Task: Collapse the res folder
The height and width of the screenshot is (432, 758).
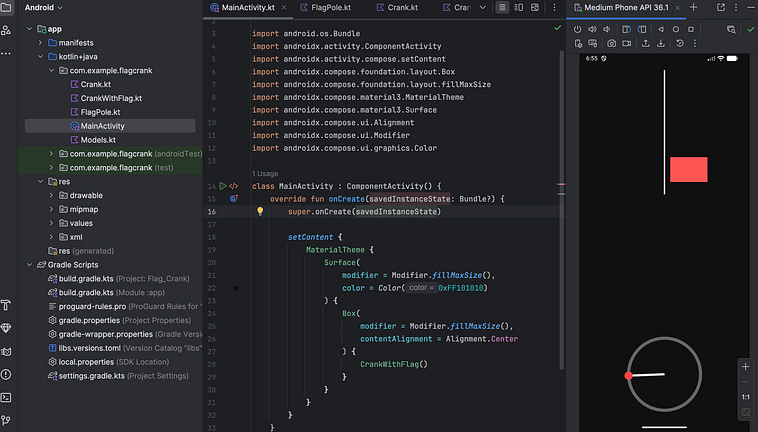Action: point(41,182)
